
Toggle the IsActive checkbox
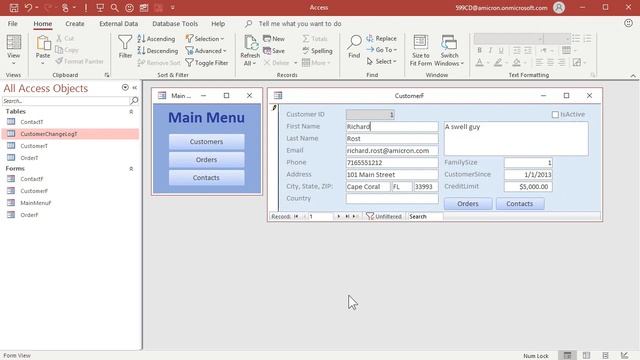point(555,115)
